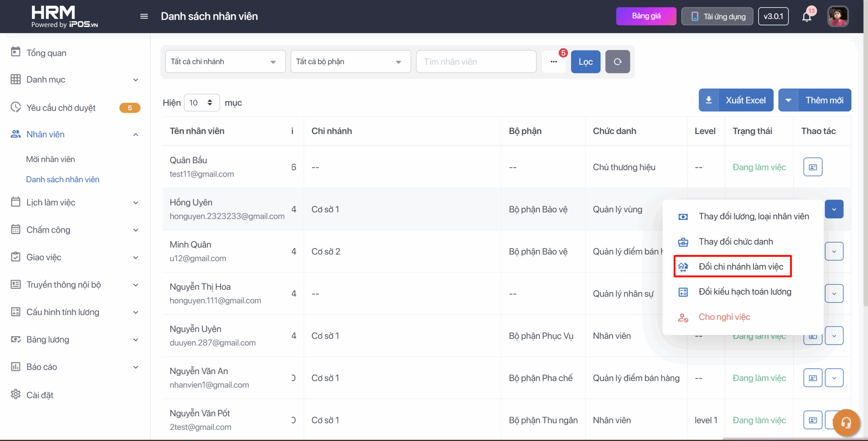Click the Tìm nhân viên search field

(x=476, y=62)
